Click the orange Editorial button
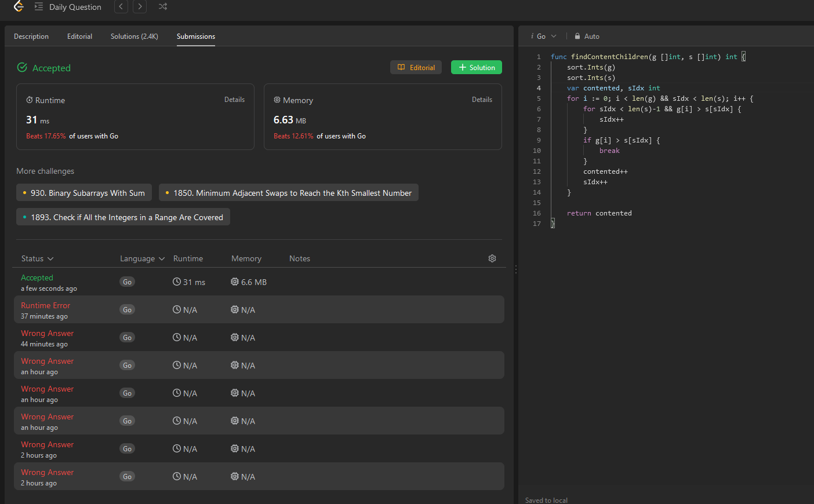Image resolution: width=814 pixels, height=504 pixels. pos(416,67)
